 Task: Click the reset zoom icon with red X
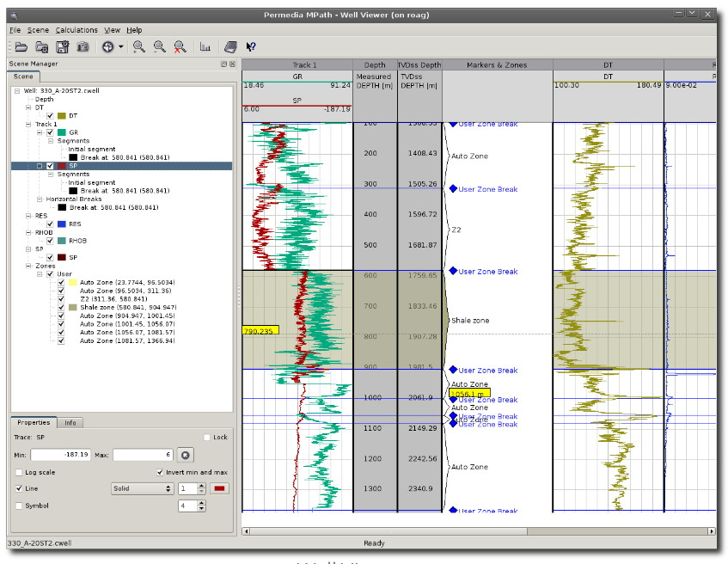(x=180, y=47)
